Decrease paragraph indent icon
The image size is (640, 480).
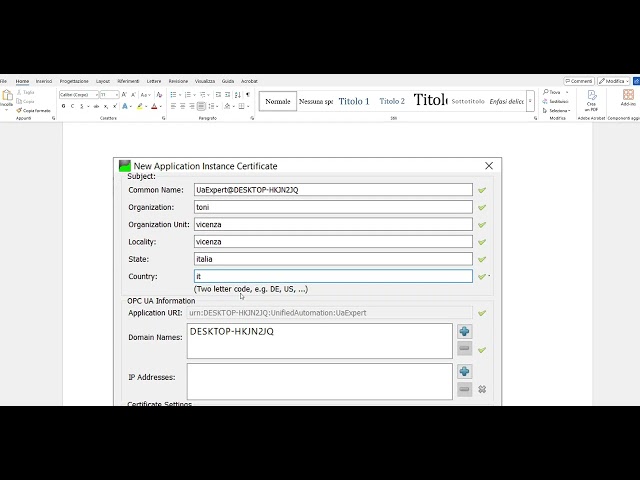pyautogui.click(x=218, y=95)
